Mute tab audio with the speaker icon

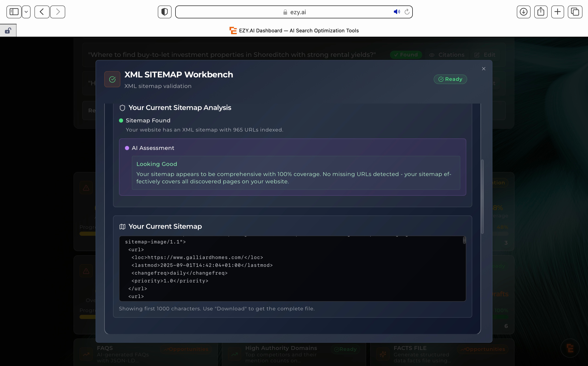point(396,12)
